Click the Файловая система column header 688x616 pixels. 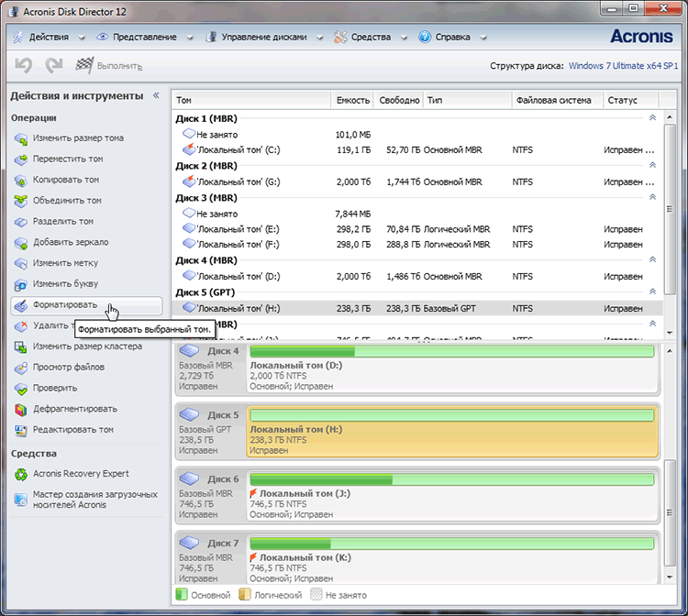coord(557,100)
